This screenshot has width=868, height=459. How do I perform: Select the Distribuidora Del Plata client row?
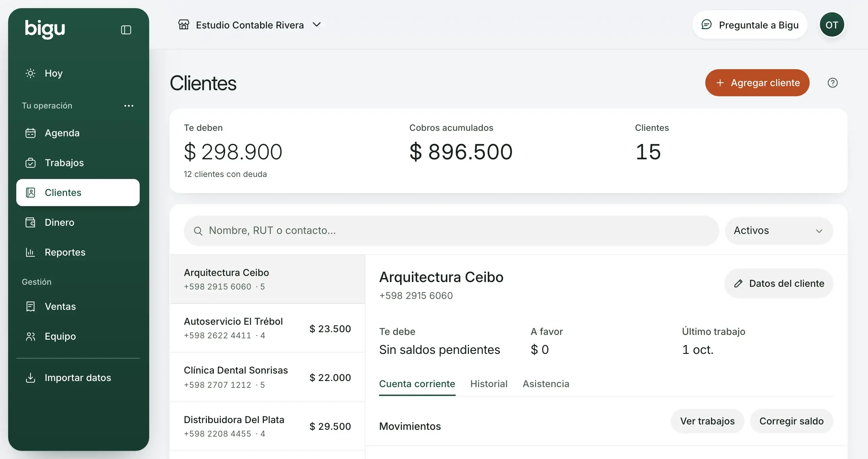[x=268, y=426]
